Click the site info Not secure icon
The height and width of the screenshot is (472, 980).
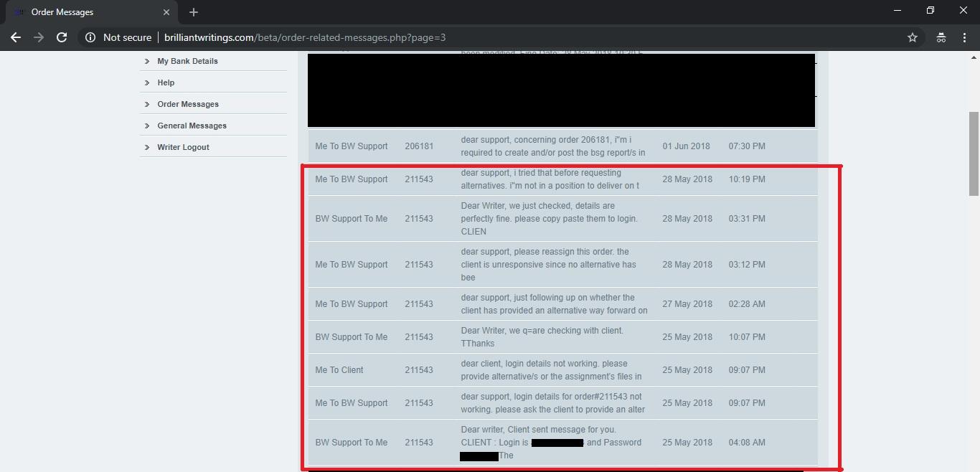coord(90,37)
